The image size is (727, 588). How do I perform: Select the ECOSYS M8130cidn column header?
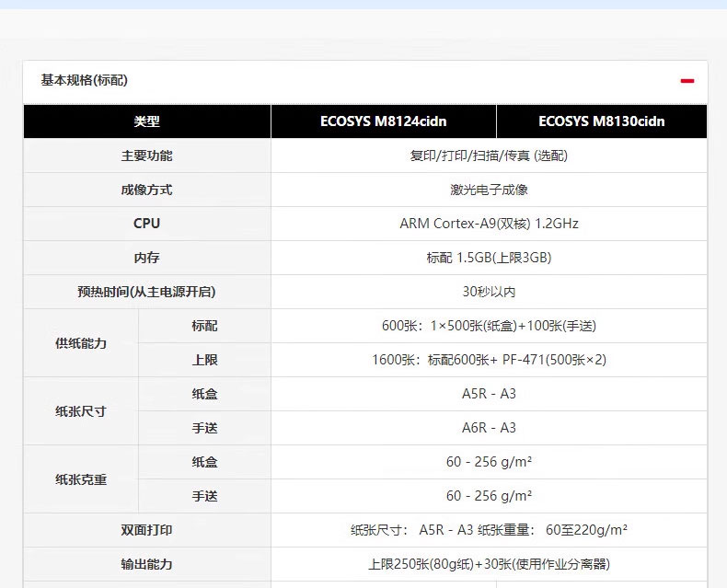(601, 121)
